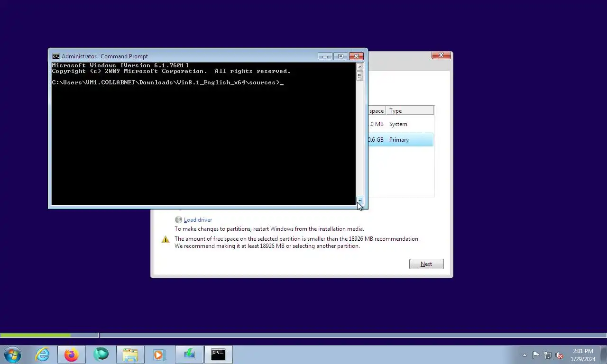The width and height of the screenshot is (607, 364).
Task: Select the System partition row
Action: tap(401, 124)
